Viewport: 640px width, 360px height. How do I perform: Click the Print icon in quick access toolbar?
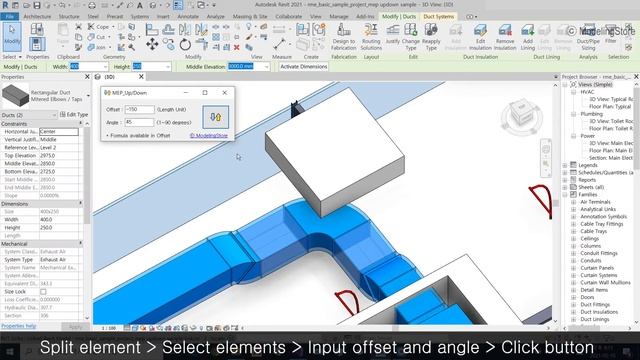pyautogui.click(x=92, y=5)
